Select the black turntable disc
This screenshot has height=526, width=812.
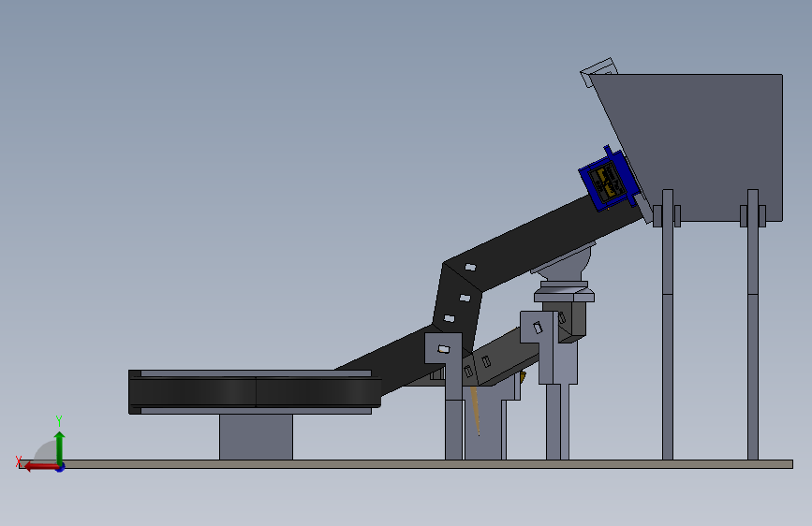(x=255, y=392)
